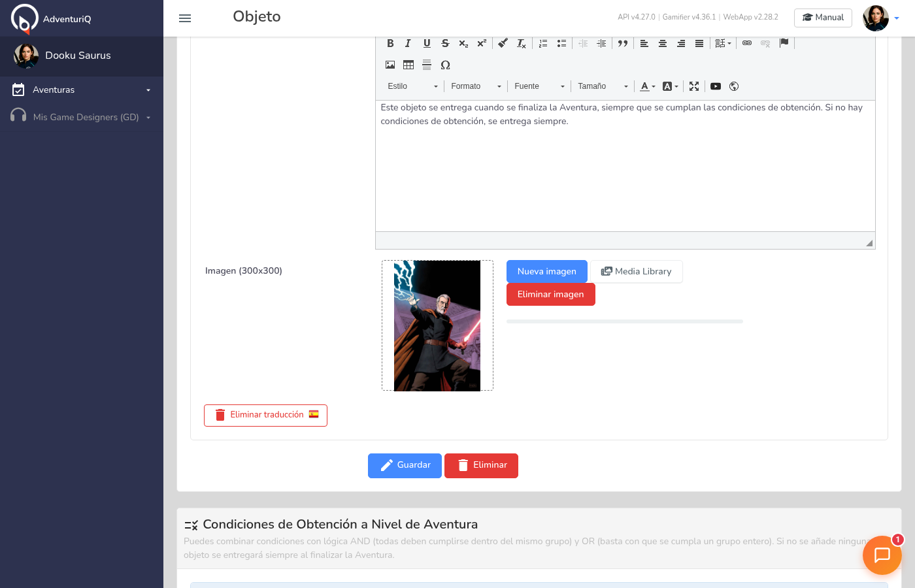Click the red Eliminar button
Viewport: 915px width, 588px height.
481,465
